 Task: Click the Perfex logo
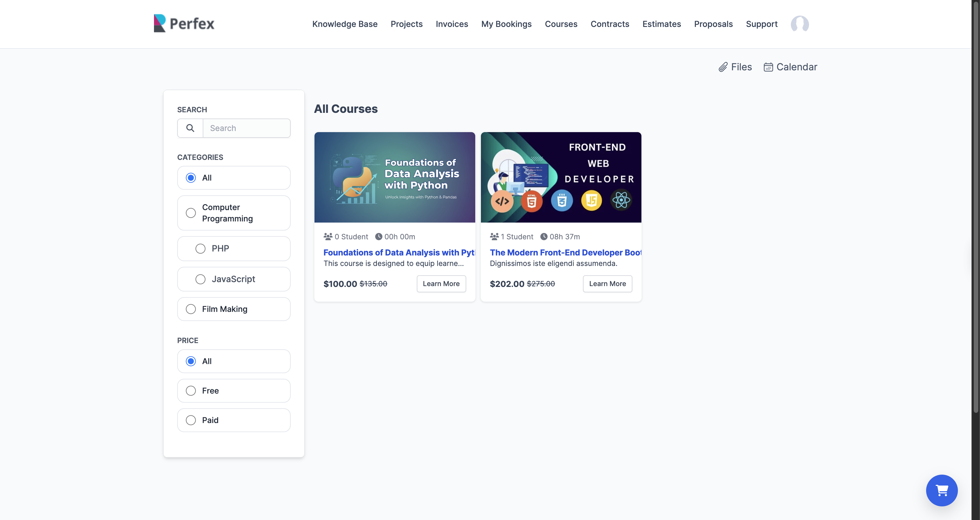coord(184,24)
